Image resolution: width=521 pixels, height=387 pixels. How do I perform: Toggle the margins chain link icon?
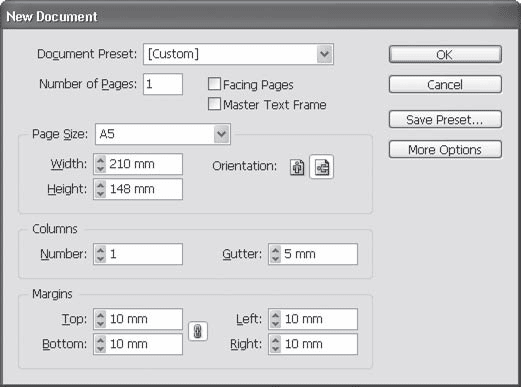[198, 331]
